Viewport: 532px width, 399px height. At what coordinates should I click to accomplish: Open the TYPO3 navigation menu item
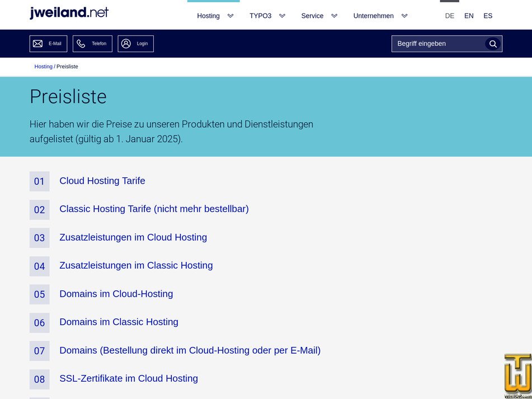260,16
